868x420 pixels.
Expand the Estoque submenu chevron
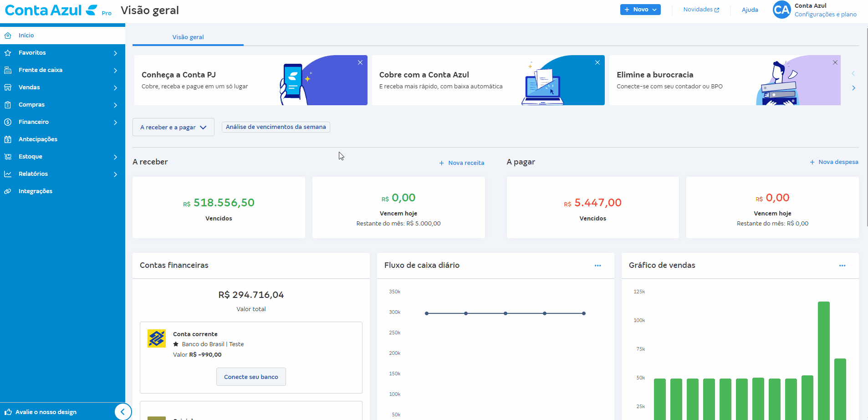[x=116, y=157]
